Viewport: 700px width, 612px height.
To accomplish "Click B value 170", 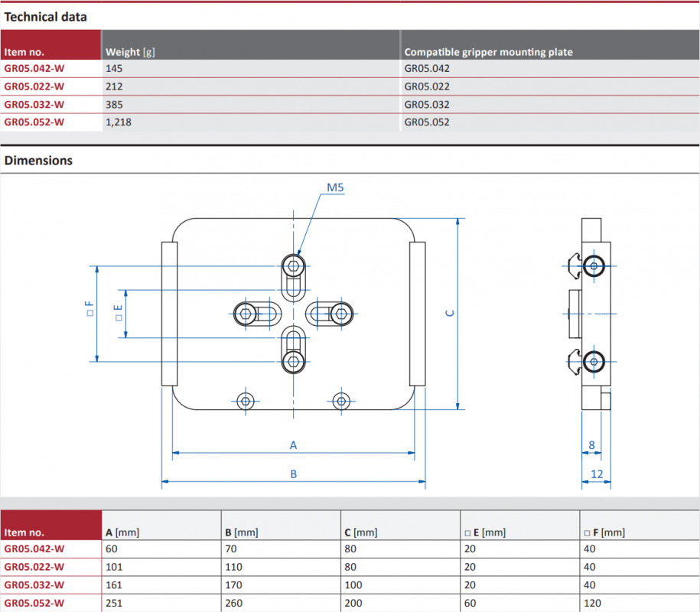I will point(233,584).
